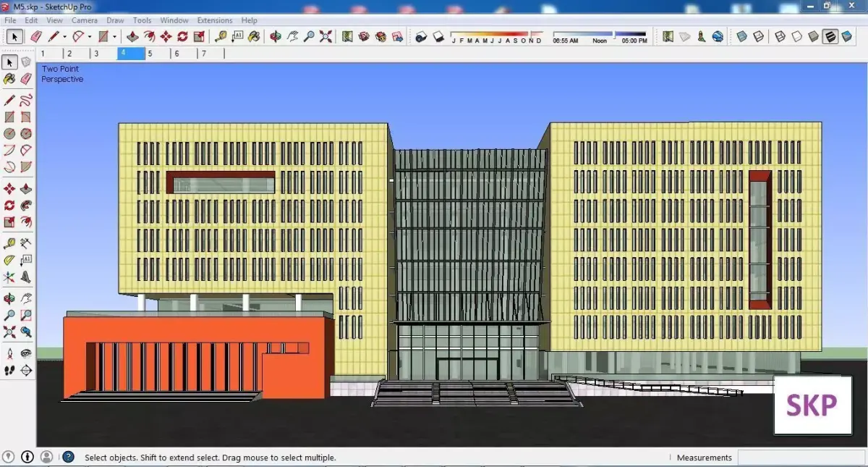Image resolution: width=868 pixels, height=467 pixels.
Task: Switch to Shaded With Textures style
Action: [830, 36]
